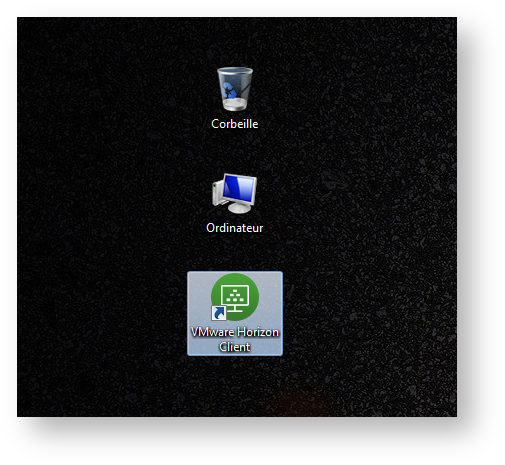The image size is (505, 465).
Task: Click the computer tower beside Ordinateur monitor
Action: click(218, 193)
